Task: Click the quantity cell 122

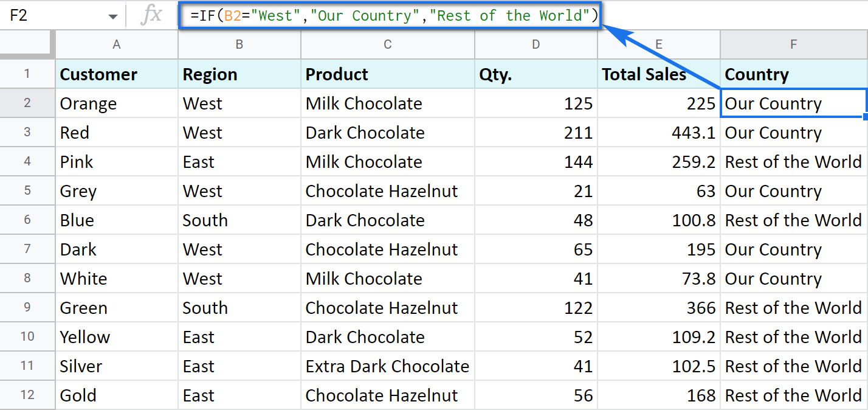Action: pyautogui.click(x=536, y=308)
